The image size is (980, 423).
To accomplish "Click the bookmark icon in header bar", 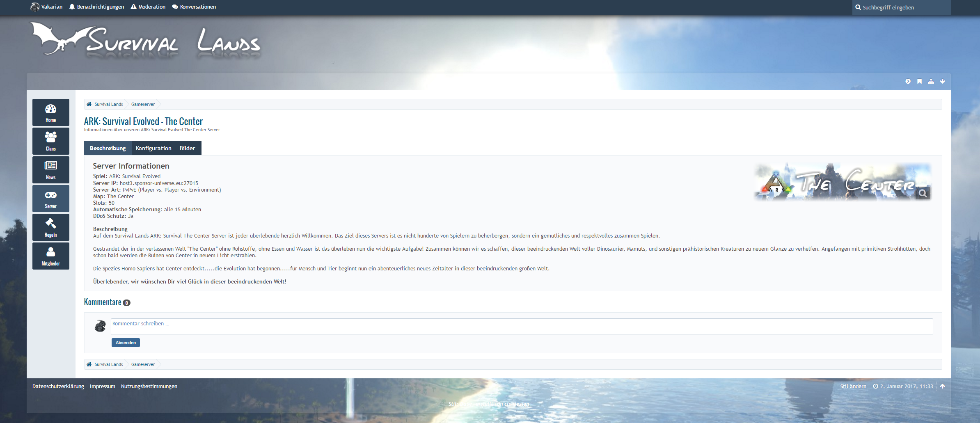I will pyautogui.click(x=919, y=81).
